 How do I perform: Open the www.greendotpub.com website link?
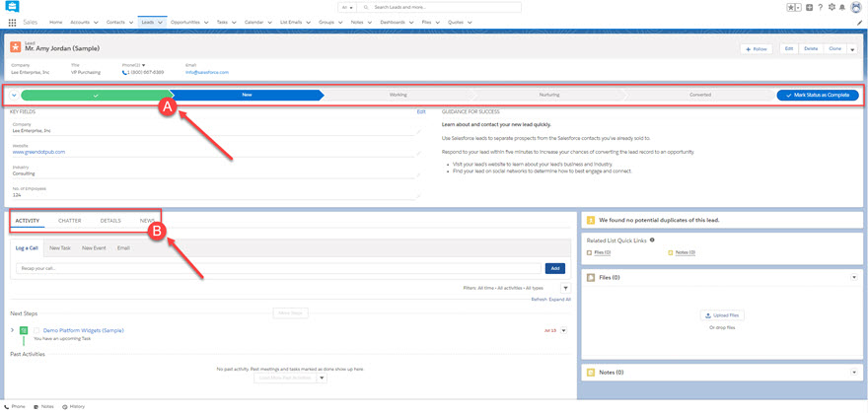point(38,152)
